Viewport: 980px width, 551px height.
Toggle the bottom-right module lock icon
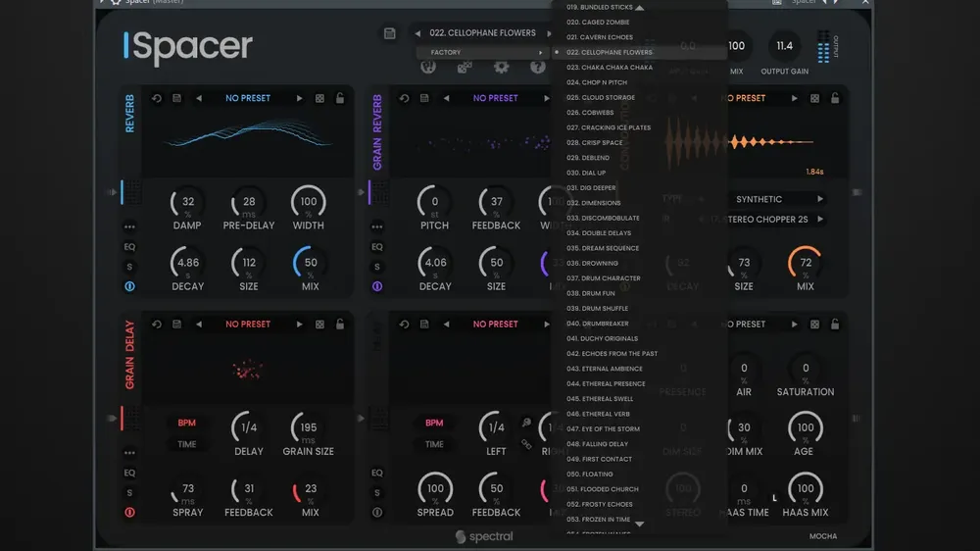pyautogui.click(x=835, y=324)
